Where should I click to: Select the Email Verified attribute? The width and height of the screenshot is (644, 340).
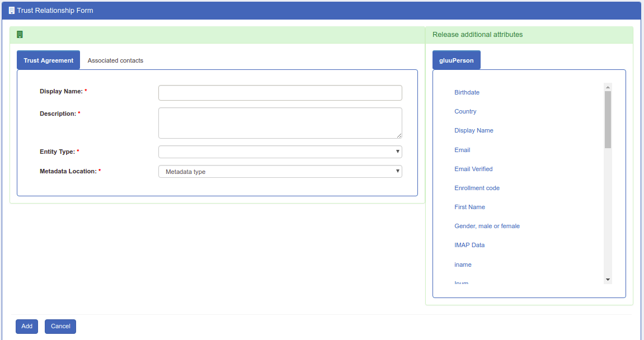tap(473, 169)
